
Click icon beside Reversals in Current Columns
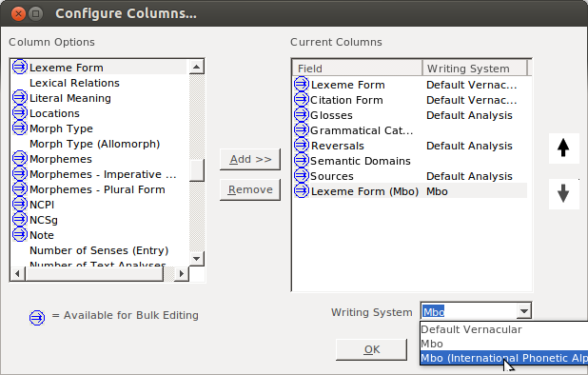pyautogui.click(x=301, y=145)
